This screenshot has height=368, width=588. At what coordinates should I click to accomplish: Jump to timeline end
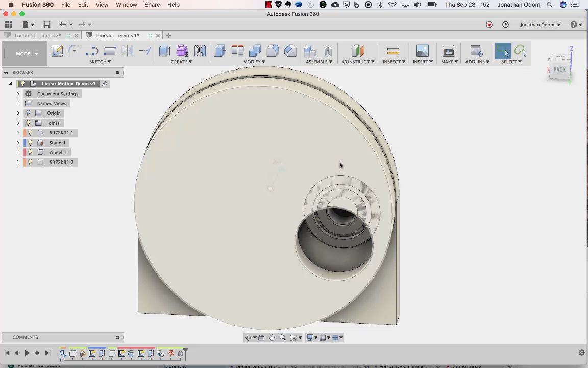click(x=47, y=353)
